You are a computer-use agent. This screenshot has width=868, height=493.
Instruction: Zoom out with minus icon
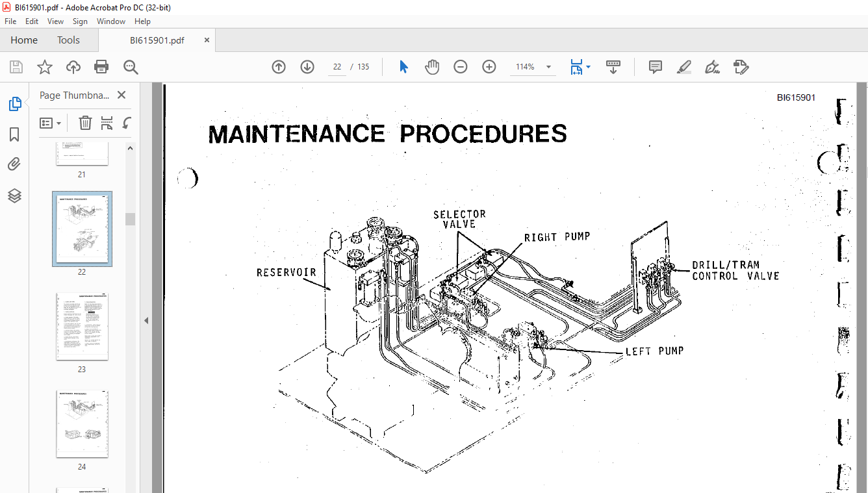click(461, 67)
